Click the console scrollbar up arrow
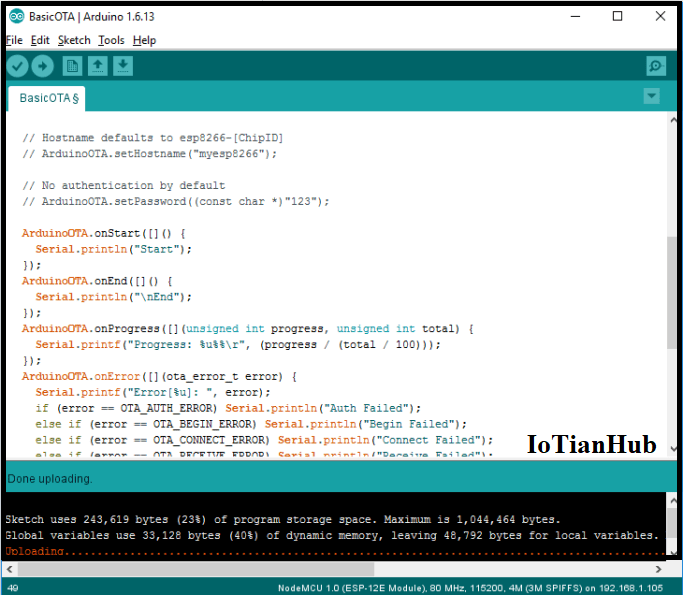This screenshot has height=595, width=683. (673, 501)
